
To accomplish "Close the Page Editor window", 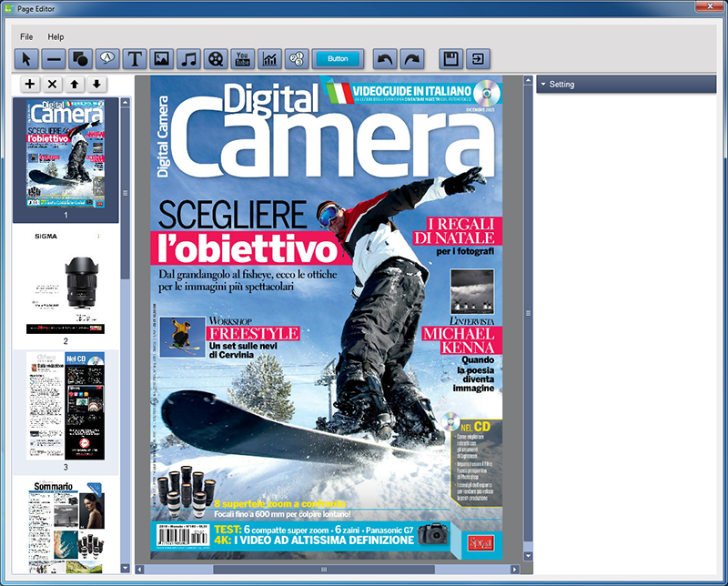I will (711, 6).
